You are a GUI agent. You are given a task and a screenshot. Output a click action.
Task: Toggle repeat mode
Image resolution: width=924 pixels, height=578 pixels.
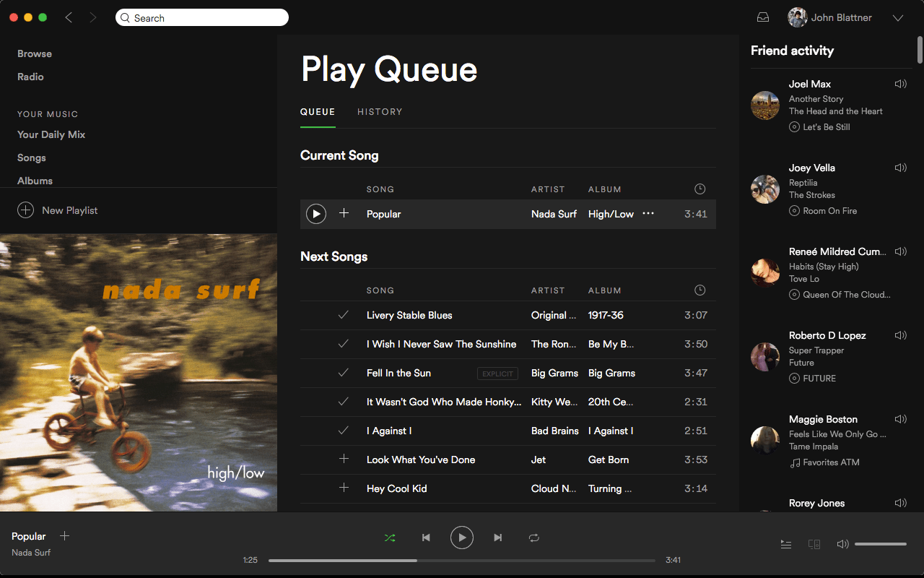pyautogui.click(x=534, y=538)
